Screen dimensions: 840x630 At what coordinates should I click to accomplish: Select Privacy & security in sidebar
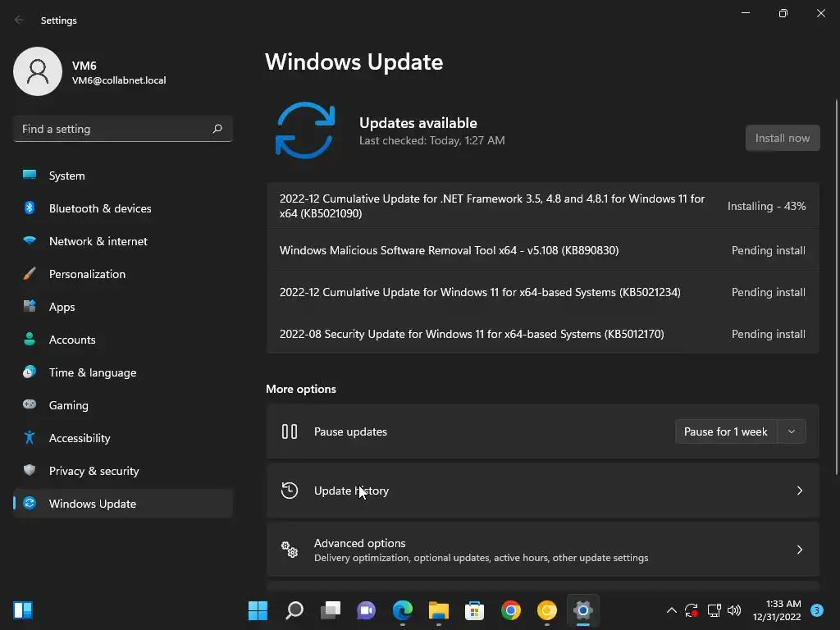point(123,470)
